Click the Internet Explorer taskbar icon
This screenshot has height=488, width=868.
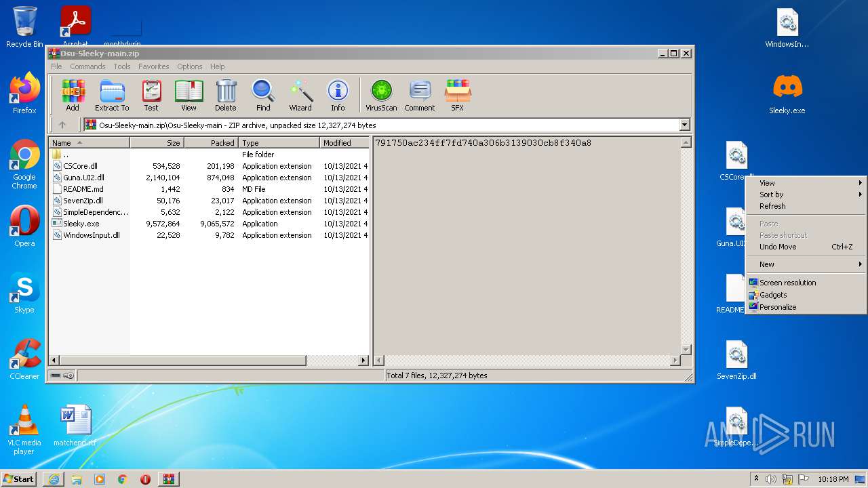[x=54, y=479]
